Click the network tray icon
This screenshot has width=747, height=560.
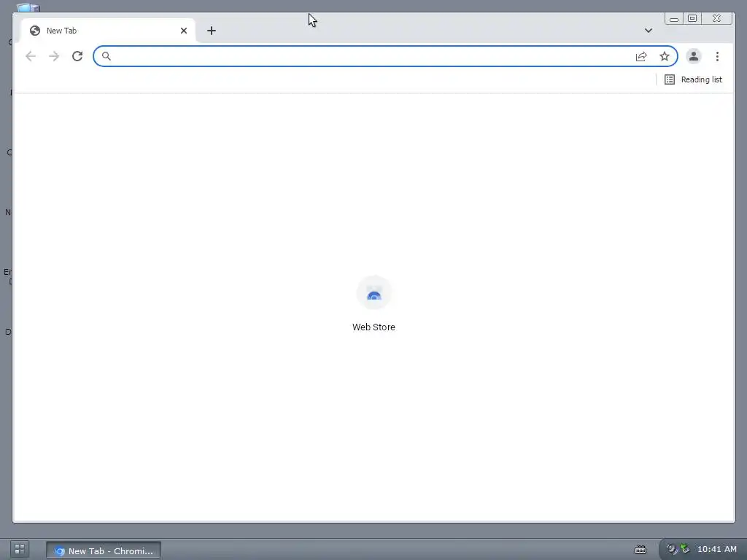[x=684, y=549]
